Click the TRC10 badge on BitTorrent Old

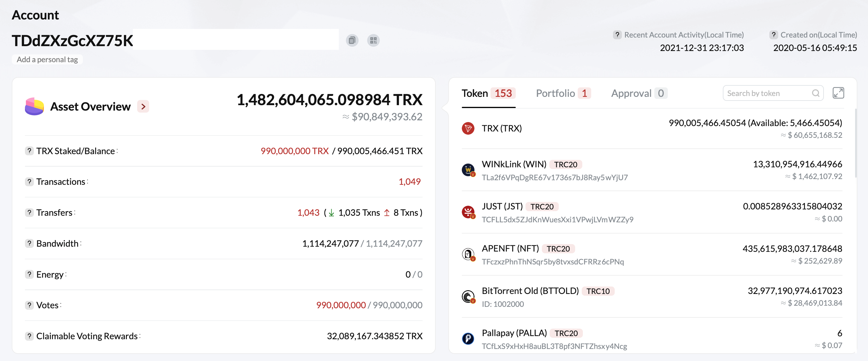[x=598, y=291]
